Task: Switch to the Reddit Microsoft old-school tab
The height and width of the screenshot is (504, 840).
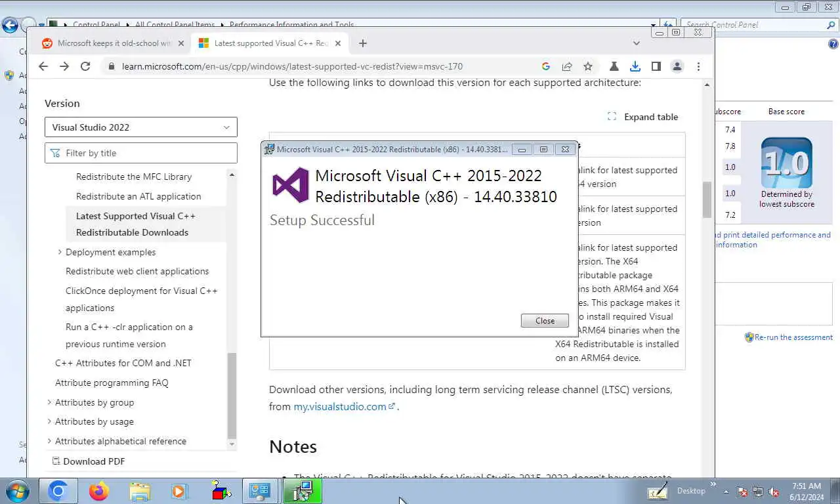Action: click(114, 43)
